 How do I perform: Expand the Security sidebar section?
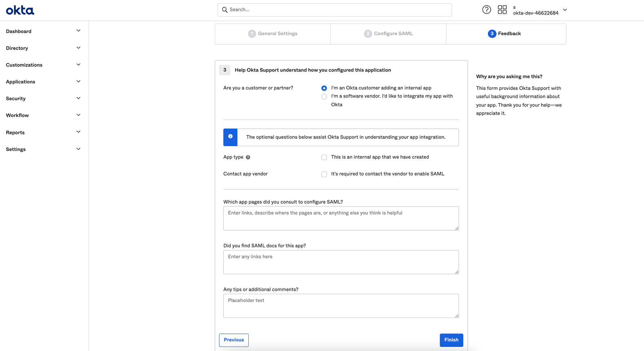(43, 99)
